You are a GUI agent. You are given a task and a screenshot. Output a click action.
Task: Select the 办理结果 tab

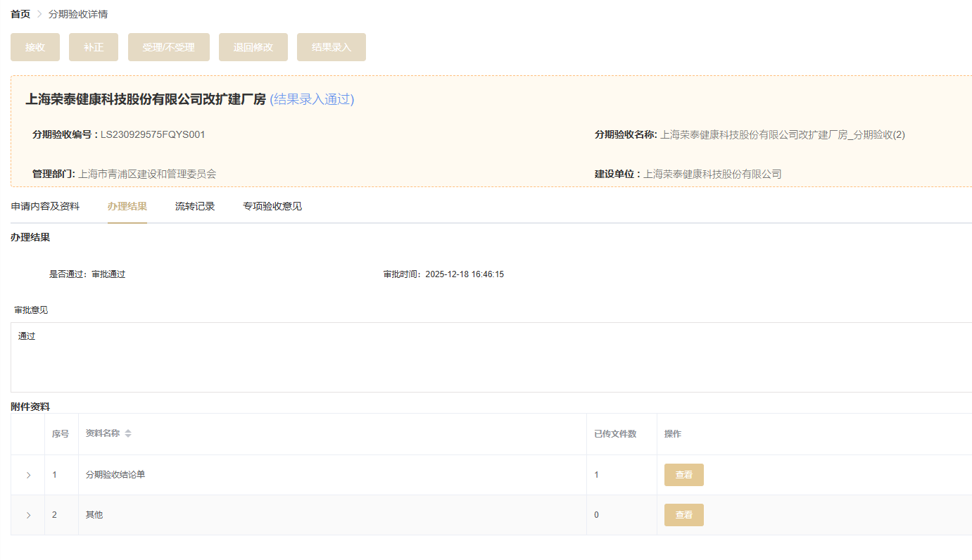[x=127, y=206]
